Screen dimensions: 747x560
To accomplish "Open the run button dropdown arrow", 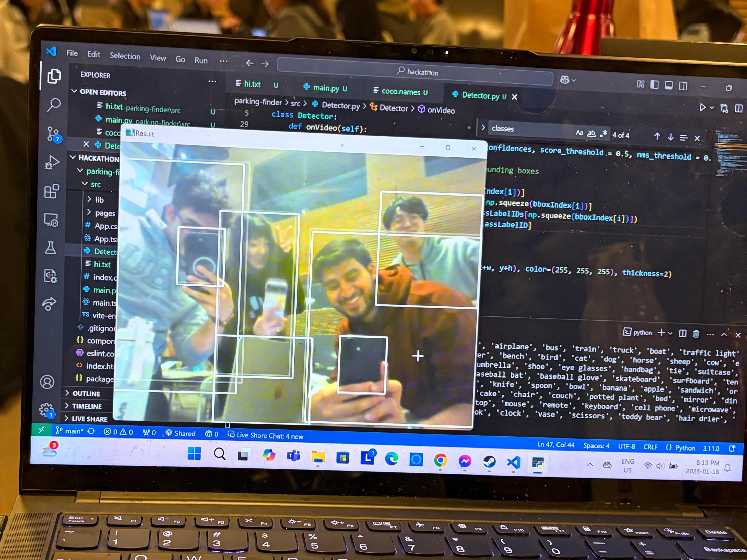I will [712, 108].
